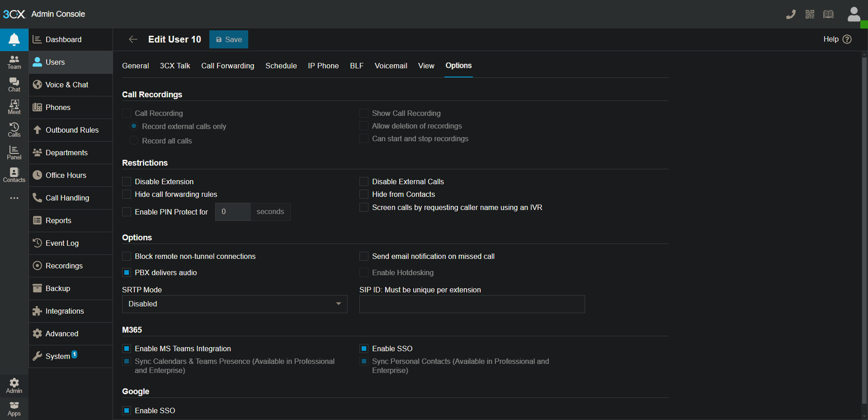868x420 pixels.
Task: Click the Save button
Action: pyautogui.click(x=229, y=39)
